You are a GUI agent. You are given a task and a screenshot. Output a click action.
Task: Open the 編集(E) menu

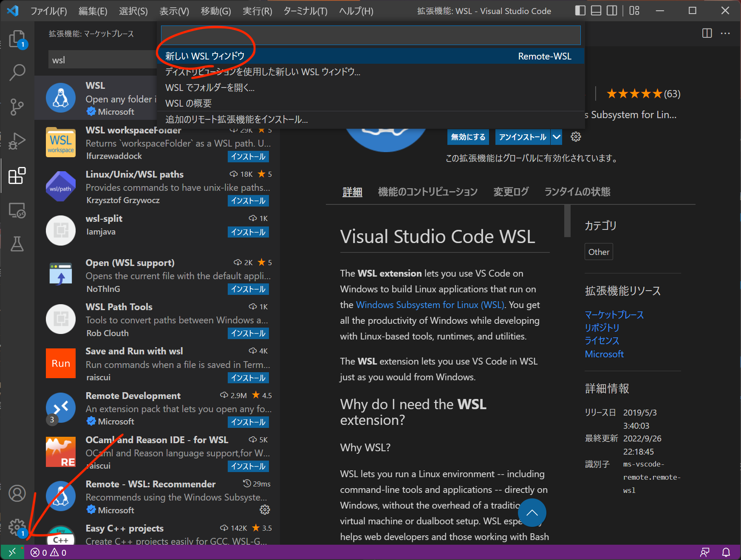[x=93, y=11]
